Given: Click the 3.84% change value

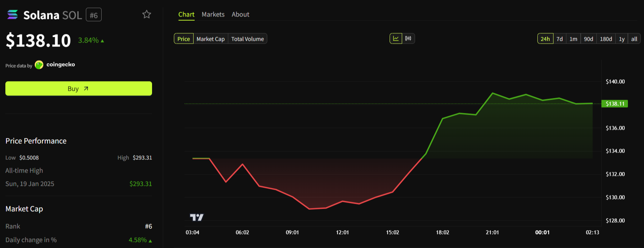Looking at the screenshot, I should click(88, 40).
